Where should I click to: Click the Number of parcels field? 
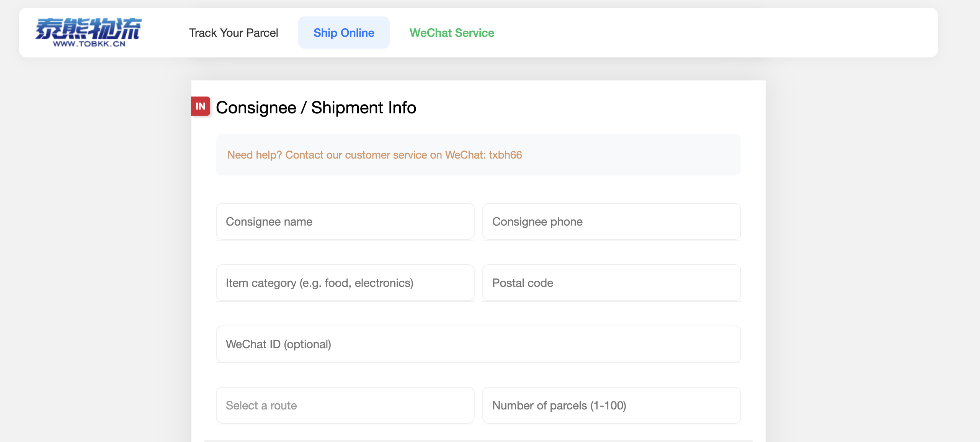612,405
